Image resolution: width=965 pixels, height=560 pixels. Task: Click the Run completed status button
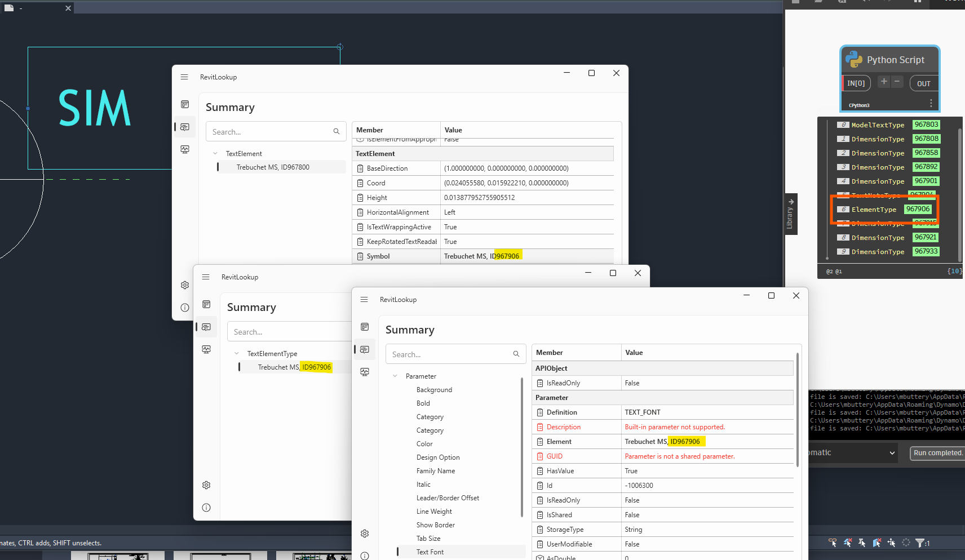click(x=938, y=453)
